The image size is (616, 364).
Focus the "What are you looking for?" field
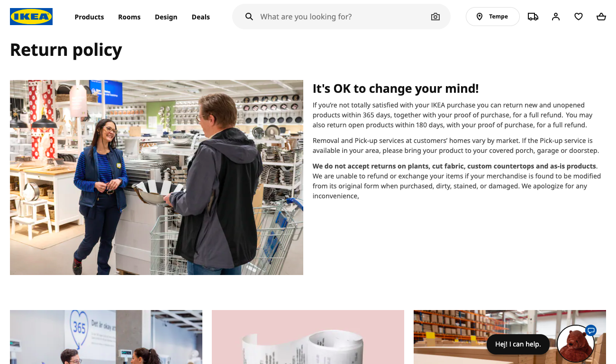(x=341, y=17)
